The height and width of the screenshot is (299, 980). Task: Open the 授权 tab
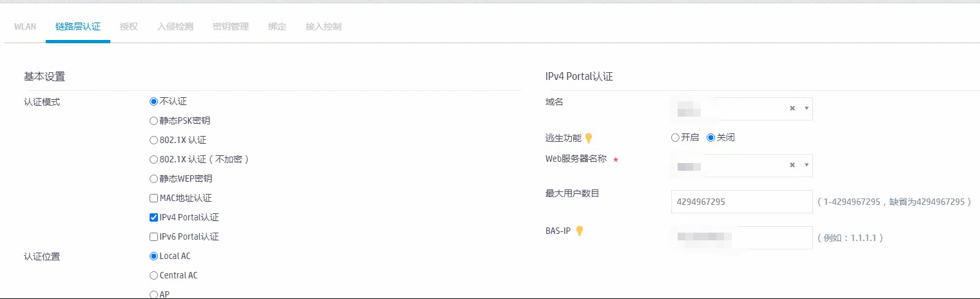(x=128, y=27)
